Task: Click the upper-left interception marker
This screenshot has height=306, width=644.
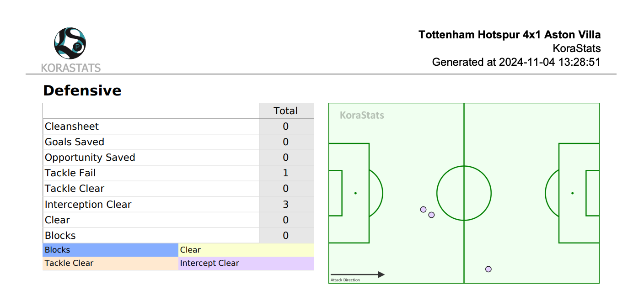Action: (x=423, y=210)
